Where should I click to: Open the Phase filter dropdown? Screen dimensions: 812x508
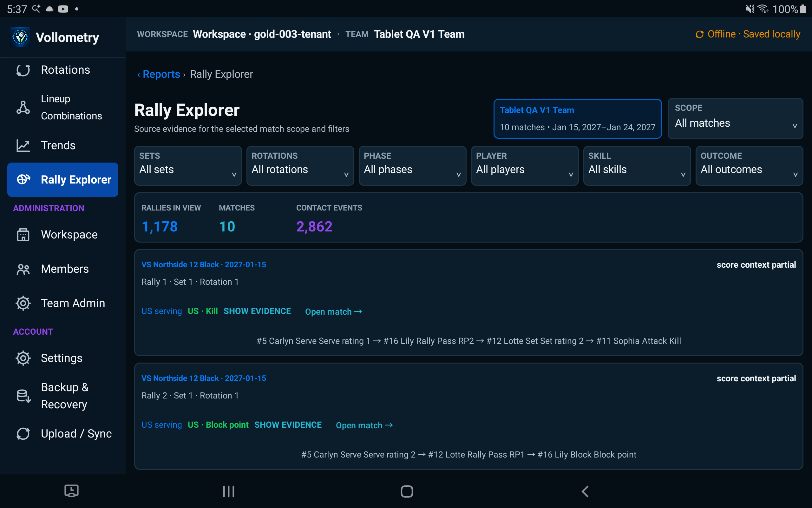pyautogui.click(x=412, y=166)
